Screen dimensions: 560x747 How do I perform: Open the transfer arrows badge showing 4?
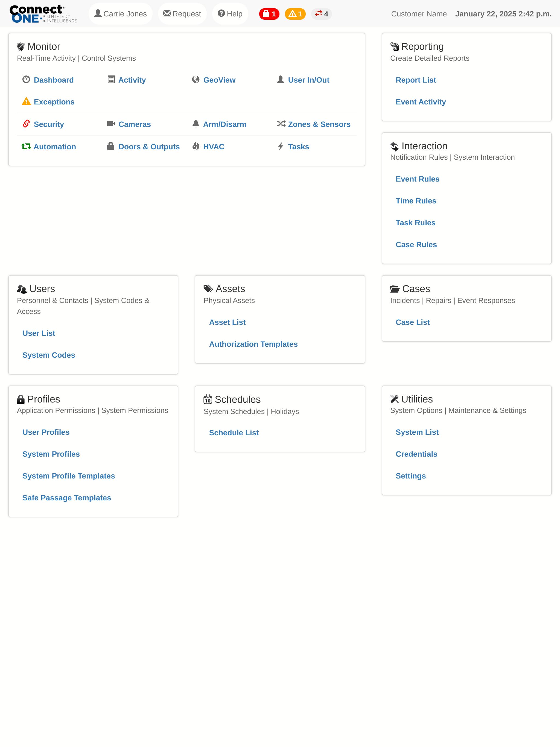(x=321, y=14)
